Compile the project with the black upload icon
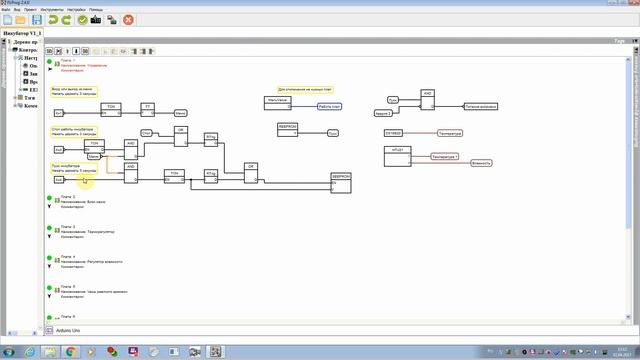The image size is (640, 360). (96, 20)
